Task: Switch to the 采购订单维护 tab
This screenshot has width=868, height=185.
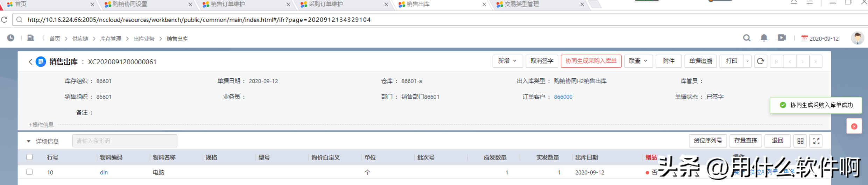Action: click(x=326, y=4)
